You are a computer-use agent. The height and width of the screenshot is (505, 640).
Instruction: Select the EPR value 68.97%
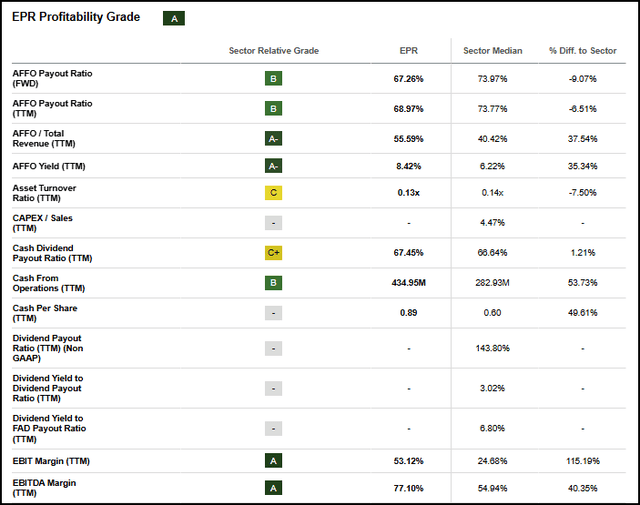[x=409, y=109]
